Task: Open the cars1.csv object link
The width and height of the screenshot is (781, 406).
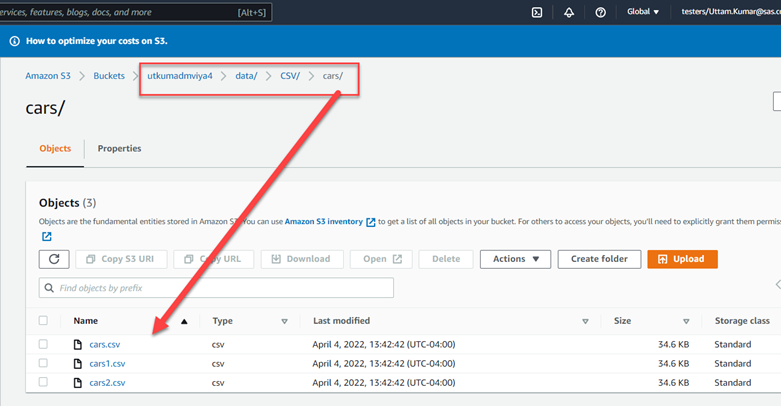Action: [107, 364]
